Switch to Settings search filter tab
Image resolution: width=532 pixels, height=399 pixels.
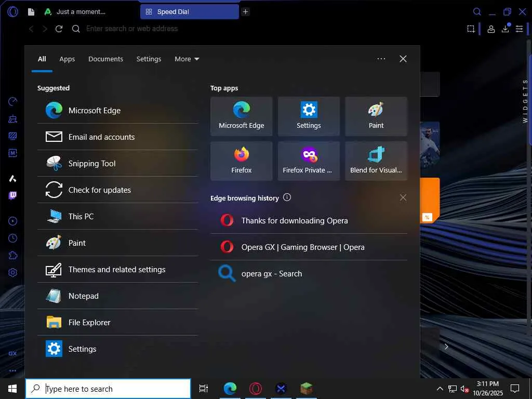(149, 59)
